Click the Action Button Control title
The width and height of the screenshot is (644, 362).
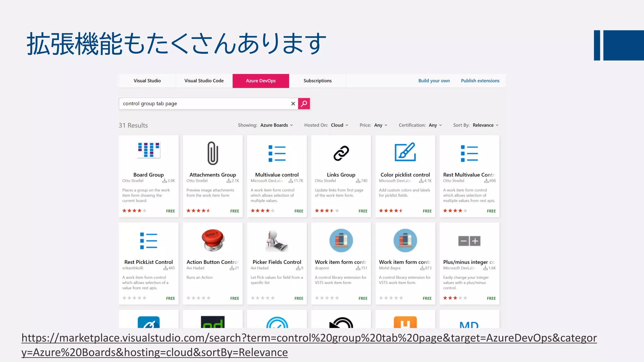point(213,262)
